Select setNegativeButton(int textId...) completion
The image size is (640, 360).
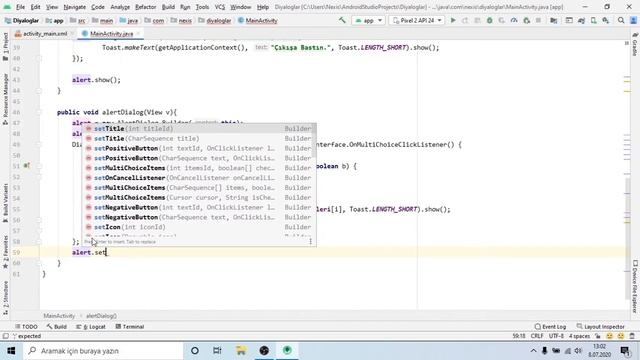point(198,207)
